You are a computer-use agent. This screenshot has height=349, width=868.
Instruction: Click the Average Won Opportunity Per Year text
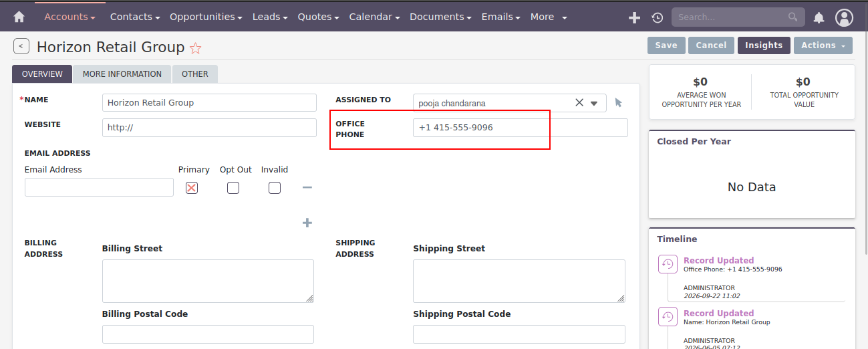tap(701, 100)
